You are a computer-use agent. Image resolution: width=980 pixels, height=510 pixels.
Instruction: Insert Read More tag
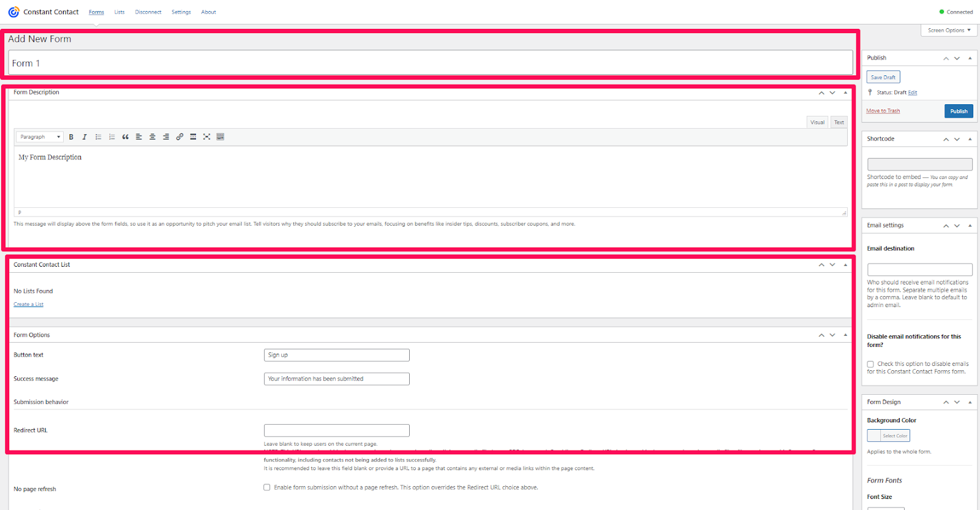(x=193, y=137)
